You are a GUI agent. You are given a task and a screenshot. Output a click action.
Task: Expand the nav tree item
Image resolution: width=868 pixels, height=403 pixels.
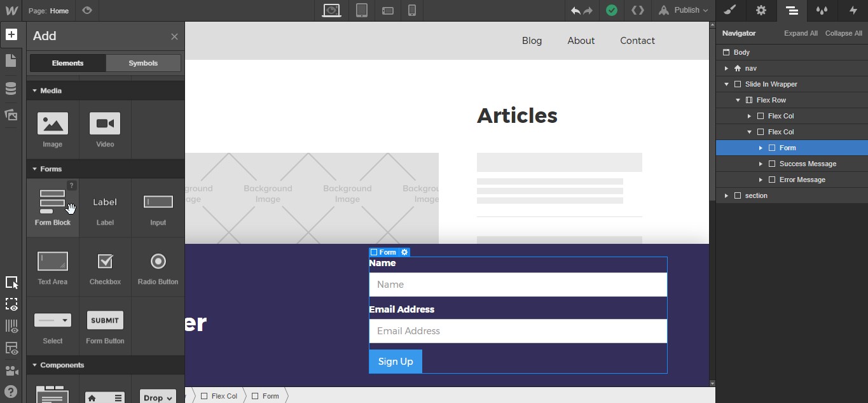pyautogui.click(x=727, y=68)
